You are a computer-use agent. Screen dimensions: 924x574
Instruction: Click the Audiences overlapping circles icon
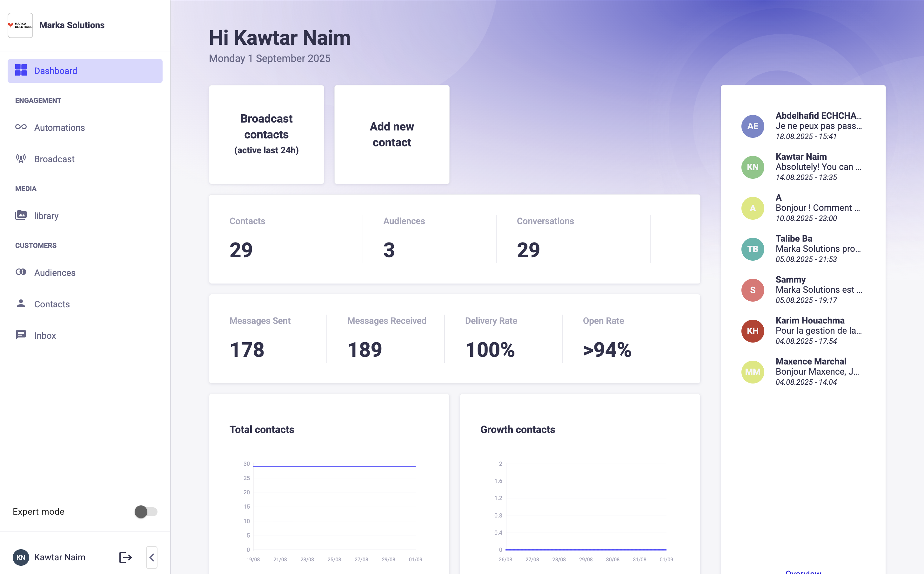point(21,272)
